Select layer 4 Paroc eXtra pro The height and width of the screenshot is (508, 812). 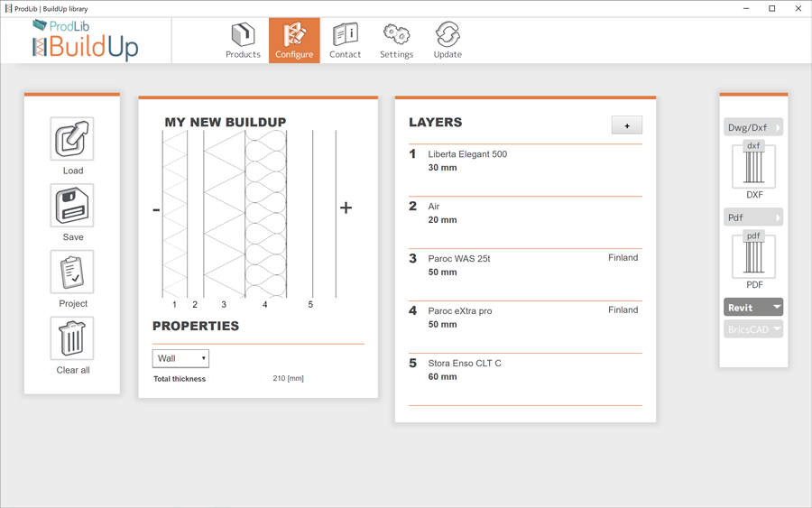pyautogui.click(x=525, y=327)
